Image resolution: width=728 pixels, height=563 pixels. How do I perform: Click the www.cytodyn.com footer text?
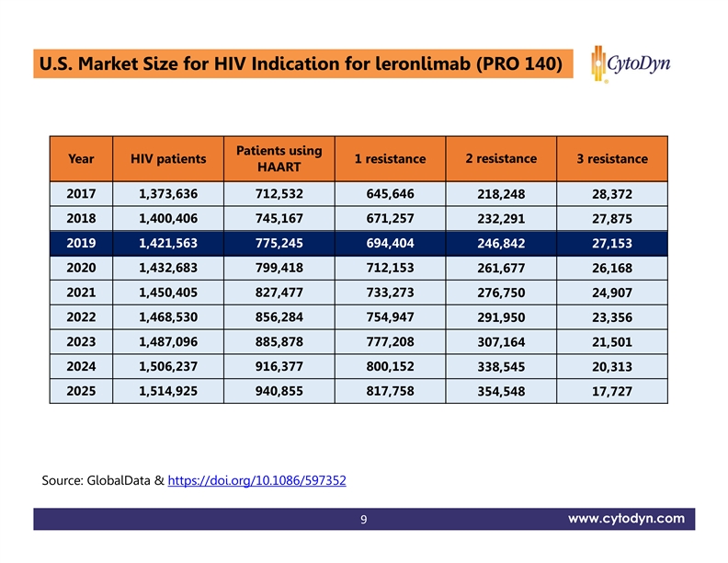click(626, 519)
